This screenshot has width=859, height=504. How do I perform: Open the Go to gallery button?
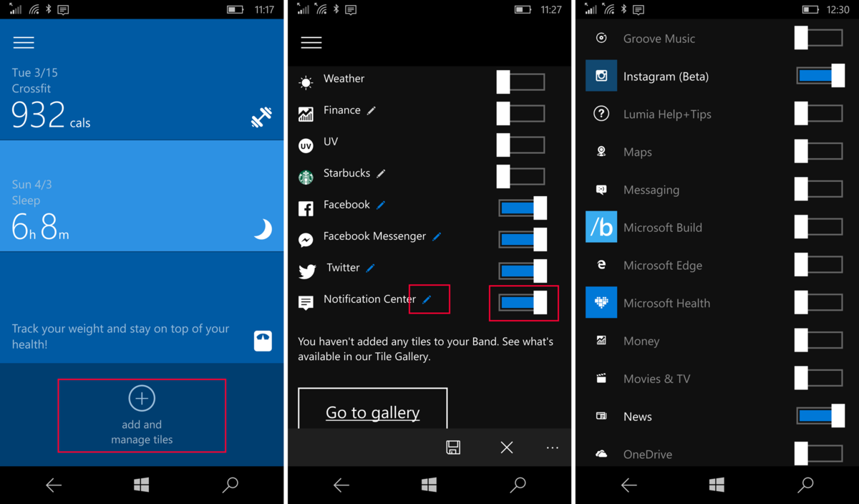tap(373, 409)
